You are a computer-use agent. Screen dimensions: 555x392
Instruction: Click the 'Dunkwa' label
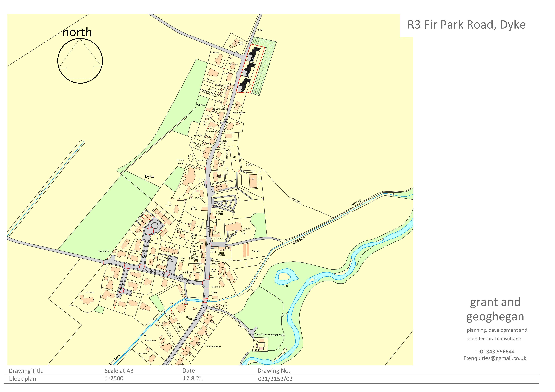(x=199, y=198)
